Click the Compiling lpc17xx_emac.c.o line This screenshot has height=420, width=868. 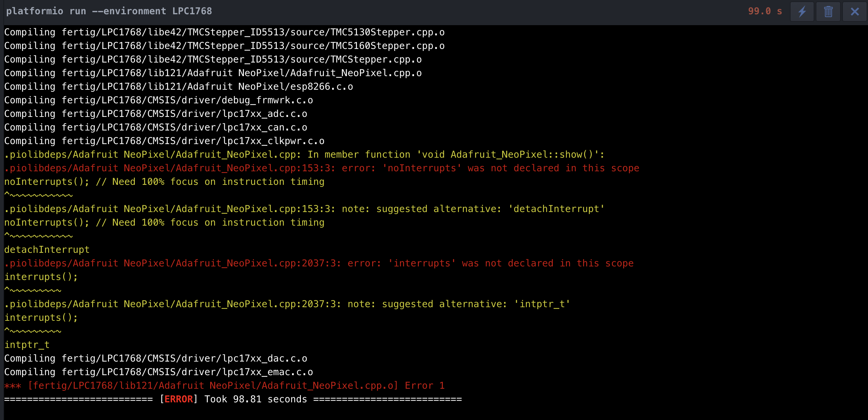[159, 372]
